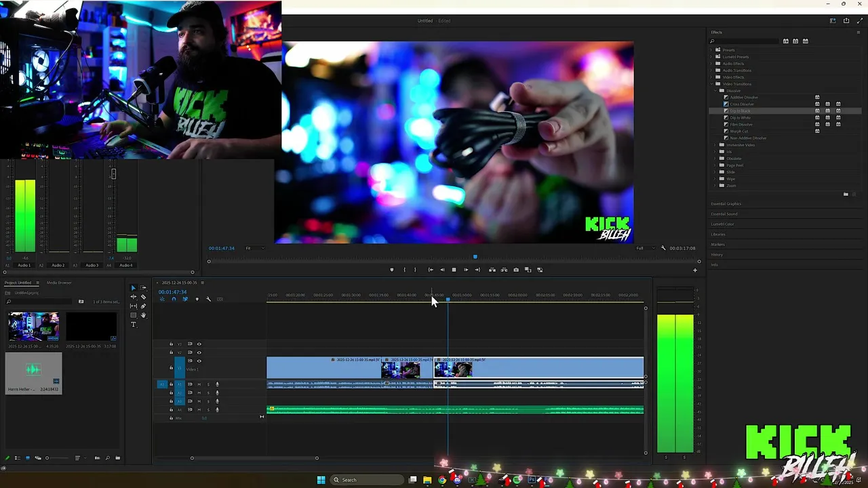Stop playback in Program Monitor
Screen dimensions: 868x488
click(454, 270)
